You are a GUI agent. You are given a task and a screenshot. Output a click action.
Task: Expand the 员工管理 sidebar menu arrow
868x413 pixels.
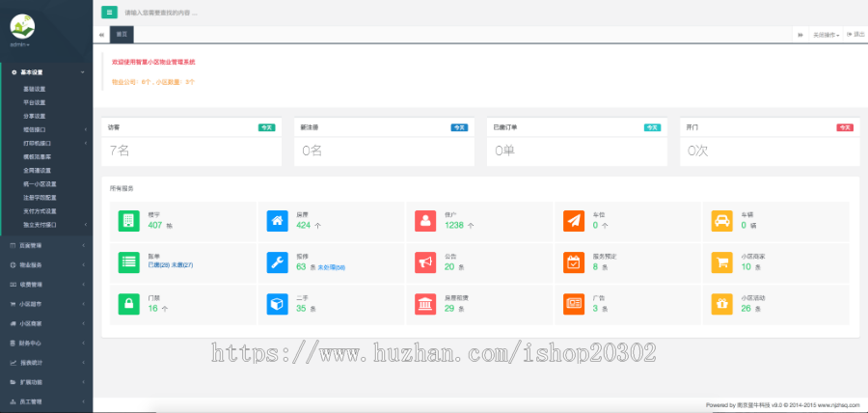83,402
